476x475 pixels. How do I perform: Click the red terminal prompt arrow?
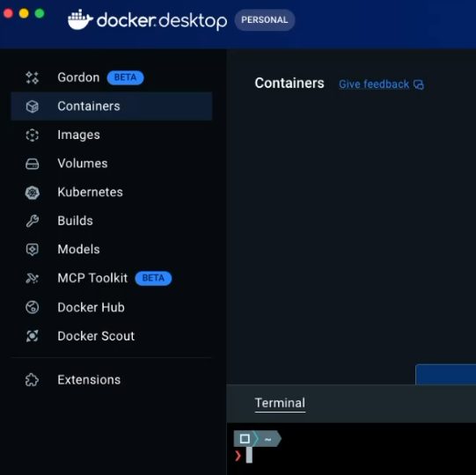tap(238, 456)
